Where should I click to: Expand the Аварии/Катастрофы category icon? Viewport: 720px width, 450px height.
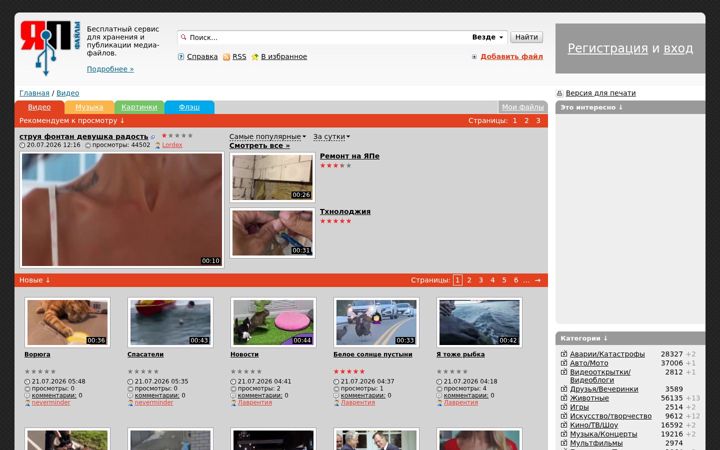[x=564, y=354]
